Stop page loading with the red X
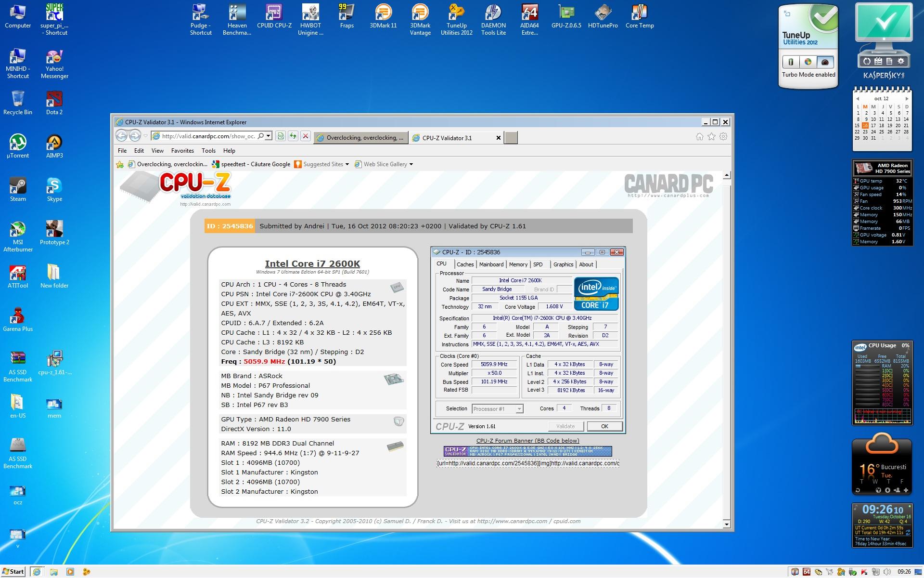Screen dimensions: 924x578 (305, 136)
